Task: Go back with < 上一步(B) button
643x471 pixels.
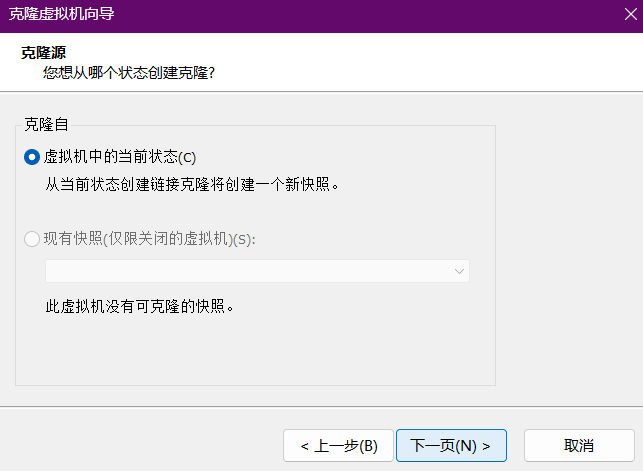Action: (338, 446)
